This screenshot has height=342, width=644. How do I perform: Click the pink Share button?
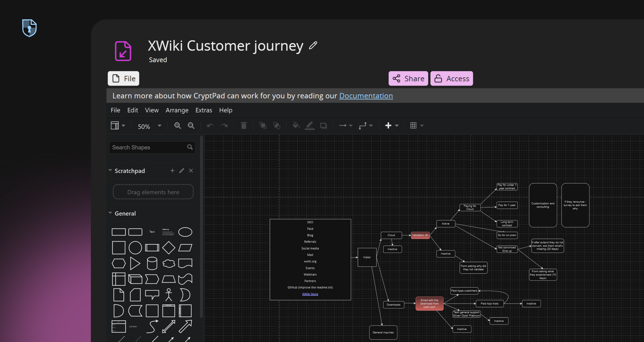click(x=408, y=78)
